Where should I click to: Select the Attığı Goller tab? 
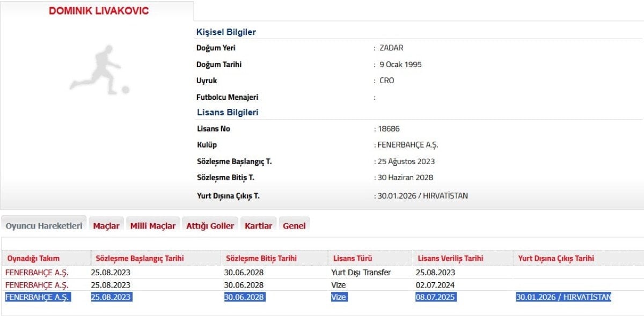tap(210, 225)
